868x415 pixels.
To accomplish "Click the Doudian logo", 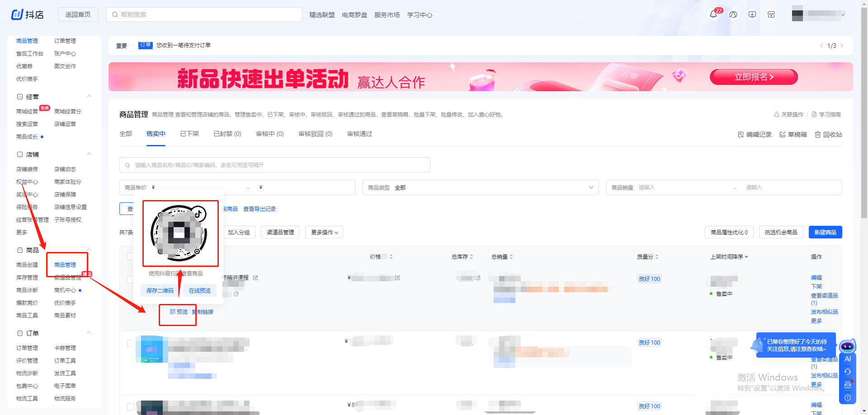I will click(x=28, y=14).
